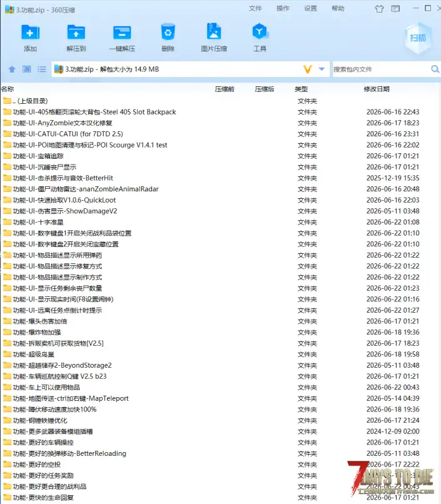This screenshot has width=441, height=504.
Task: Click folder icon of 功能-UI-十字准星
Action: (x=7, y=222)
